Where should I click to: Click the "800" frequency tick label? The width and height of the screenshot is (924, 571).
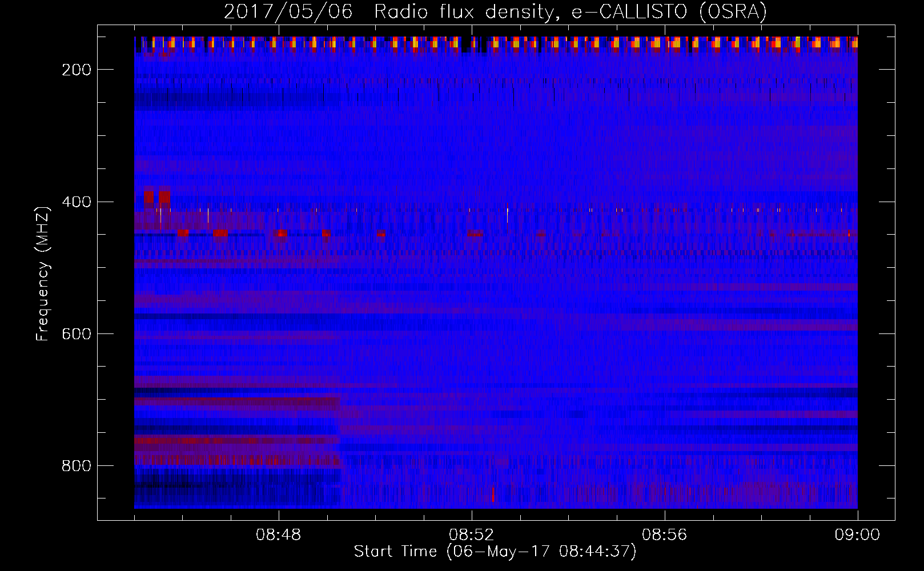click(77, 466)
